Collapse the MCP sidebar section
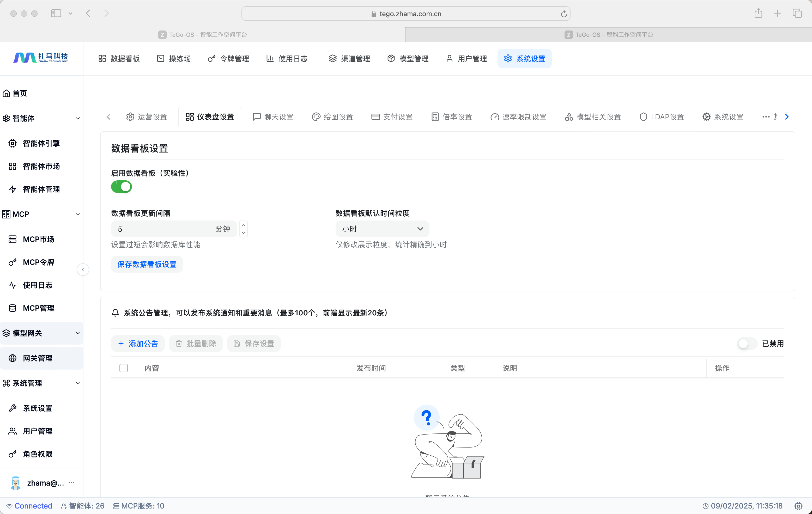This screenshot has height=514, width=812. click(77, 214)
